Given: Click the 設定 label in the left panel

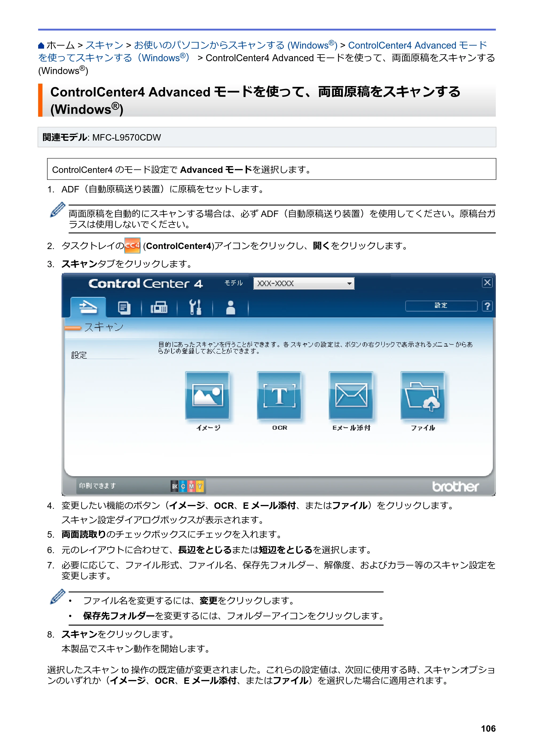Looking at the screenshot, I should pos(79,355).
